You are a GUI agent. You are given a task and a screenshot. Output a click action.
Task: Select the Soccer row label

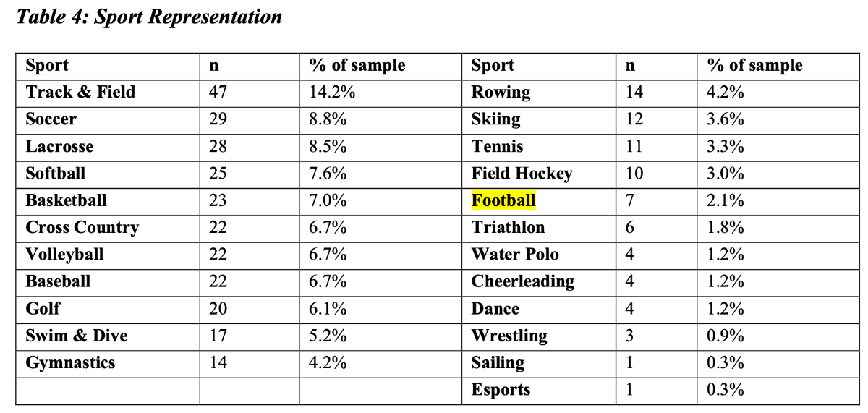point(51,119)
